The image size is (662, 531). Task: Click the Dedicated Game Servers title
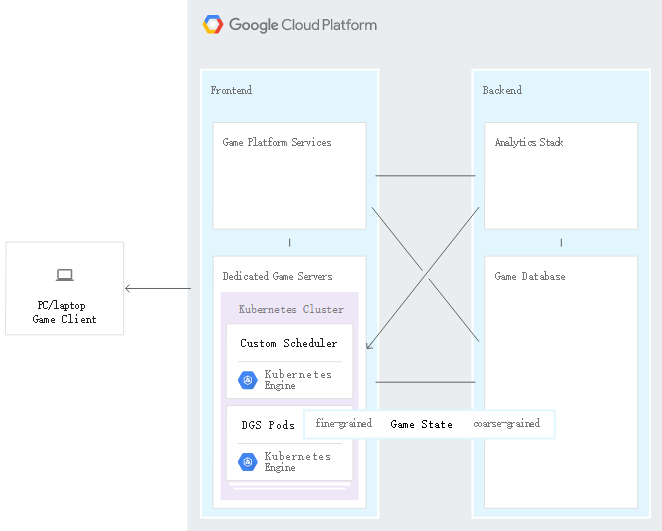coord(277,276)
